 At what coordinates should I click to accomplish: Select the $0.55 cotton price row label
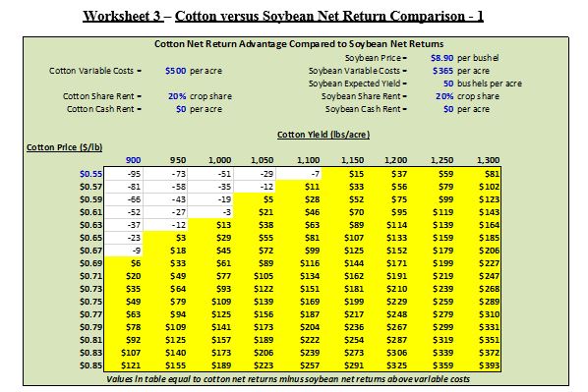(90, 174)
